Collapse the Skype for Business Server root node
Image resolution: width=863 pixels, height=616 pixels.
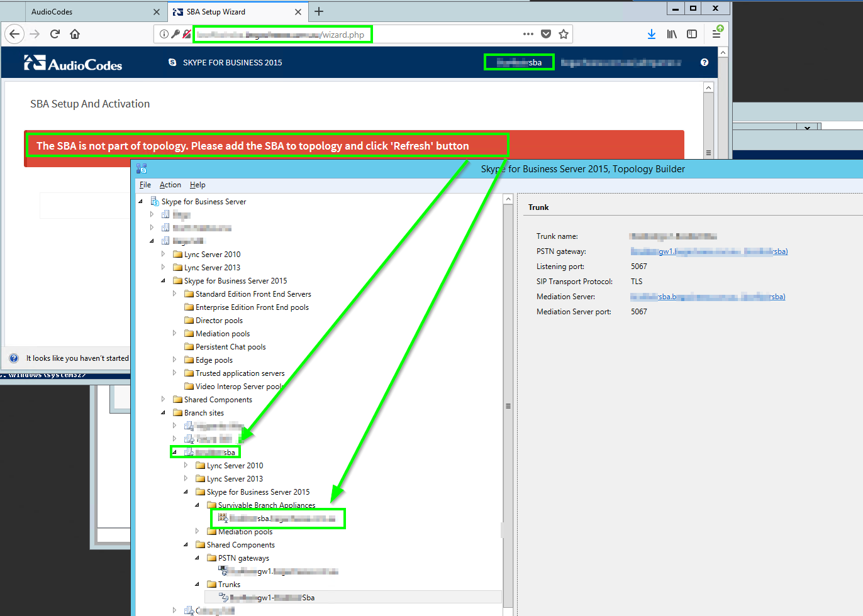(141, 202)
